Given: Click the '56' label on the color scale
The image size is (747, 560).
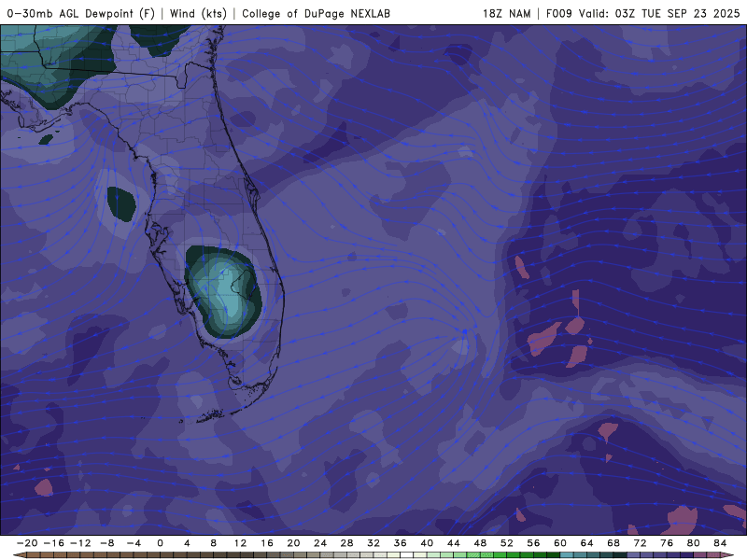Looking at the screenshot, I should point(533,543).
